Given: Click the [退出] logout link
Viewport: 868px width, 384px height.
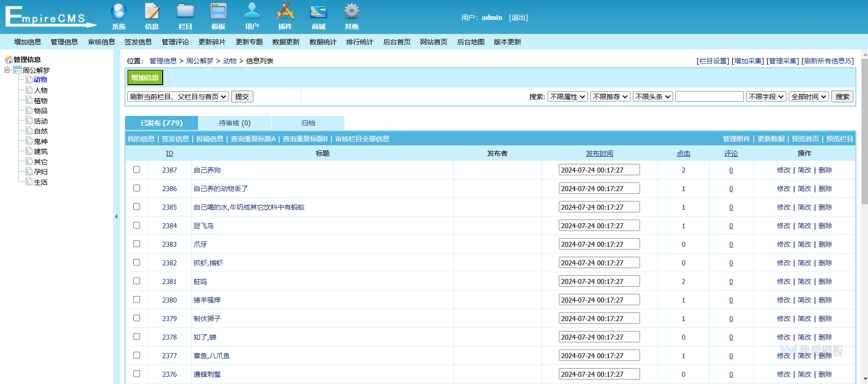Looking at the screenshot, I should (518, 17).
